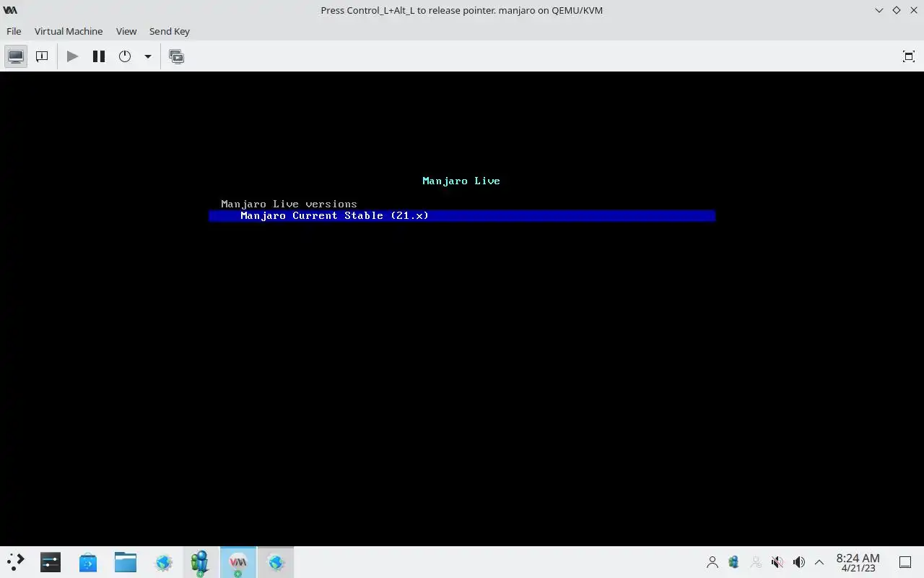
Task: Open the user account tray icon
Action: pyautogui.click(x=712, y=561)
